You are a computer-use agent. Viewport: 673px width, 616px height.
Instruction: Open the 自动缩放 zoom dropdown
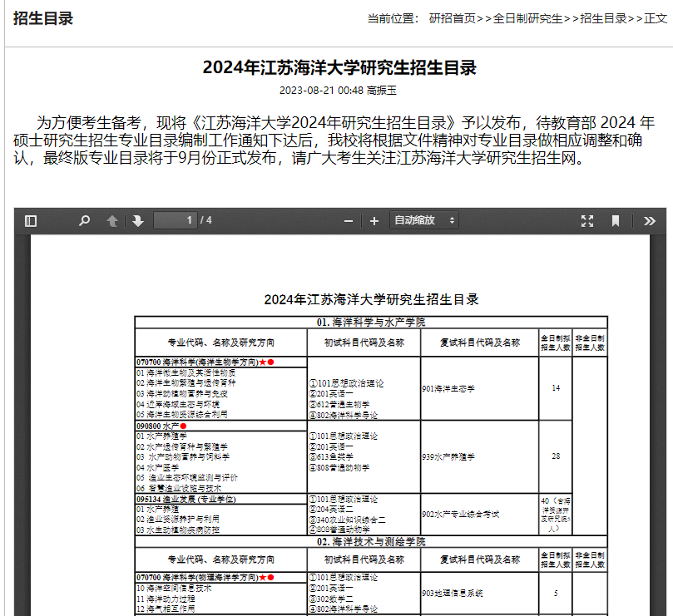click(424, 220)
